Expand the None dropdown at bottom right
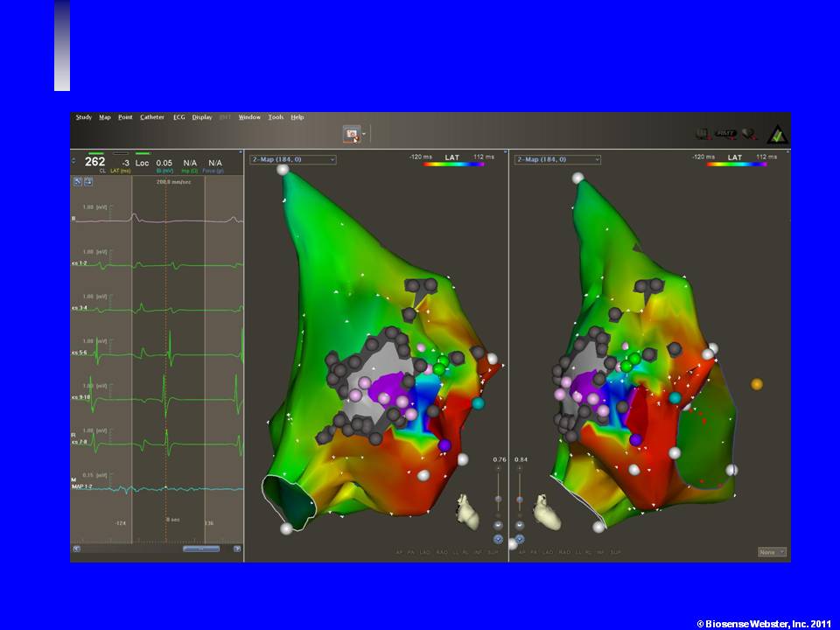 [772, 552]
